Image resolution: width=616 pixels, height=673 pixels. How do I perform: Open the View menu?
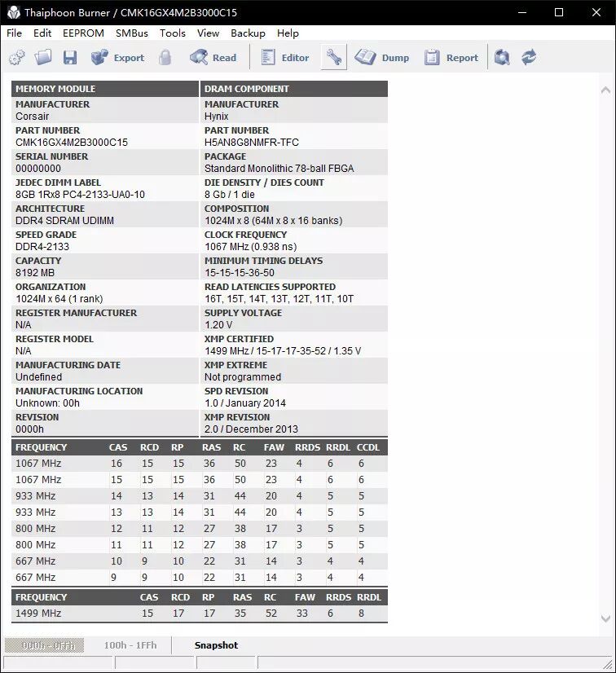coord(209,33)
